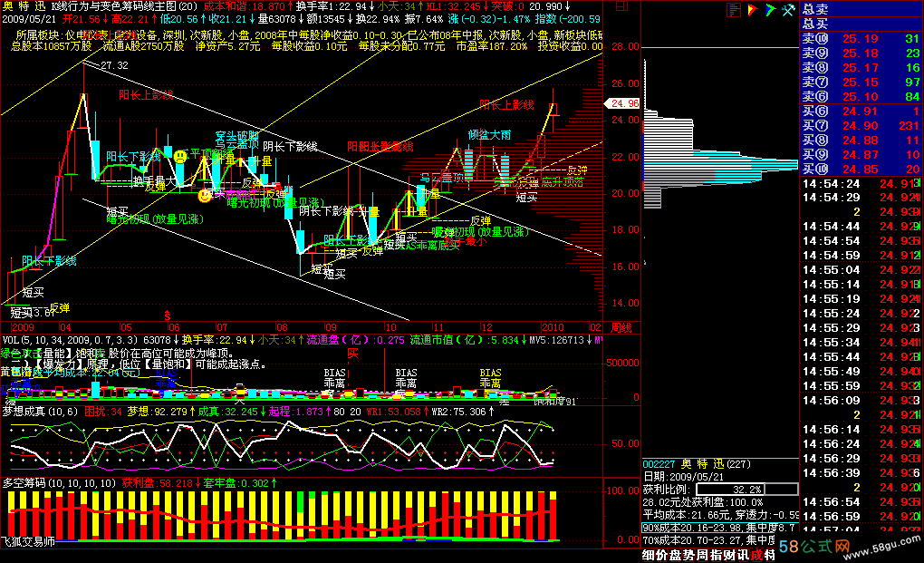Click the K线行为与变色筹码线主图(20) indicator title
The image size is (924, 563).
(x=124, y=6)
